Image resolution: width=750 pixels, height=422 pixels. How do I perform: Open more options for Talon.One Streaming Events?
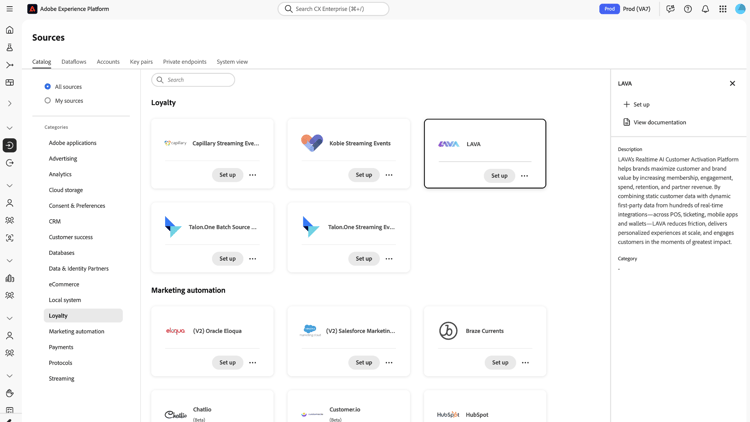[x=389, y=259]
